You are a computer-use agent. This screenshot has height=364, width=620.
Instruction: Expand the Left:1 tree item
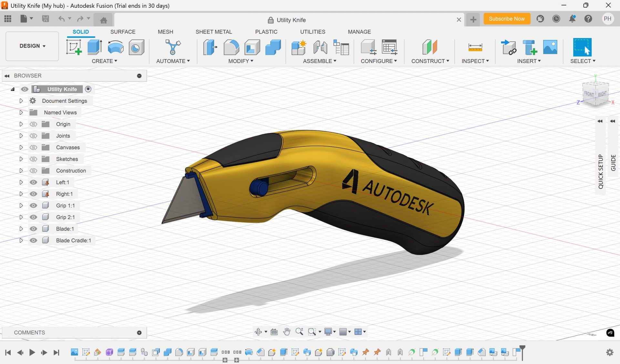tap(21, 182)
